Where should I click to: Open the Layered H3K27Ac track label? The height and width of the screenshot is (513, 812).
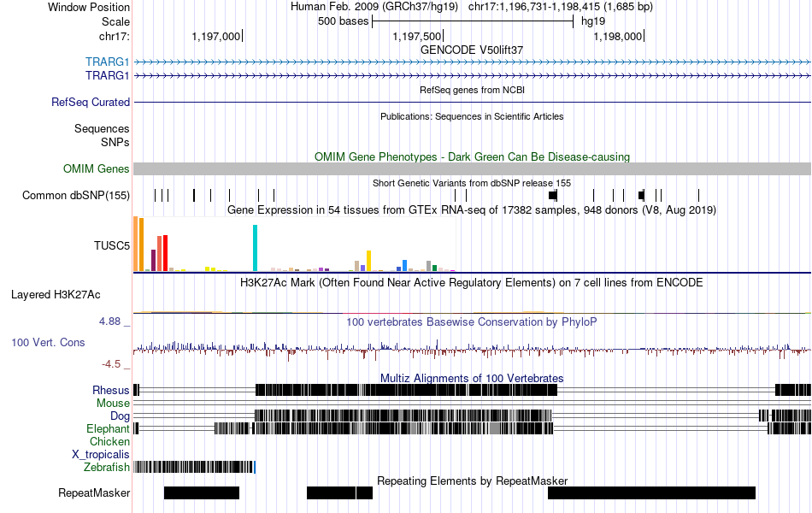56,295
